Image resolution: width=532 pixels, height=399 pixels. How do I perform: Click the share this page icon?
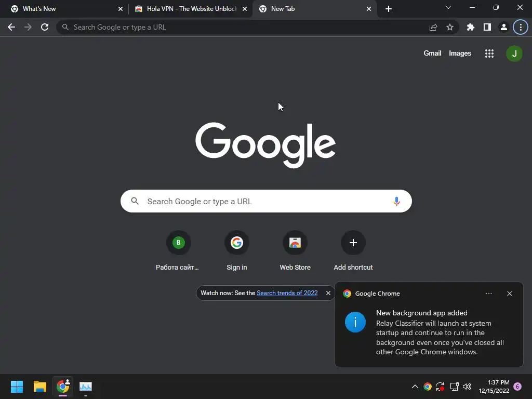pos(433,27)
